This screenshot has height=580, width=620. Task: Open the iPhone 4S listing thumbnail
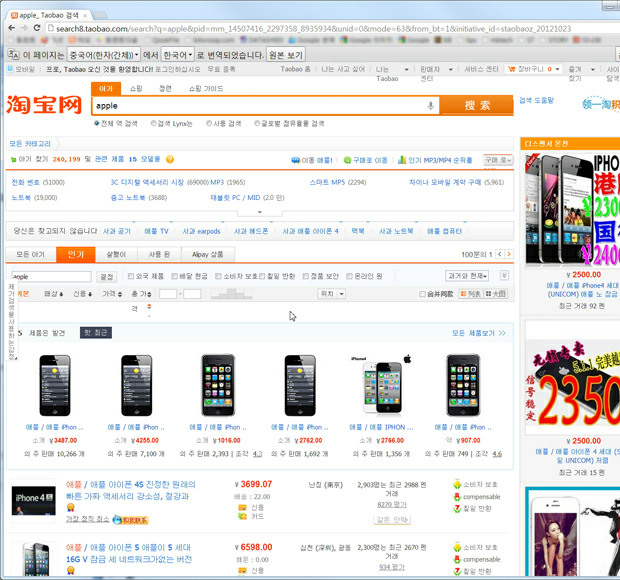point(34,500)
